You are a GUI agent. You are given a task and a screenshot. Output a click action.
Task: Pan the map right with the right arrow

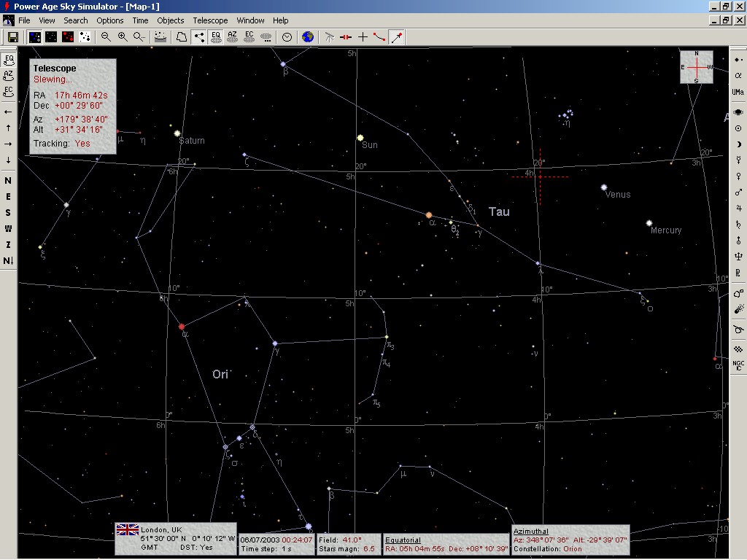tap(8, 144)
